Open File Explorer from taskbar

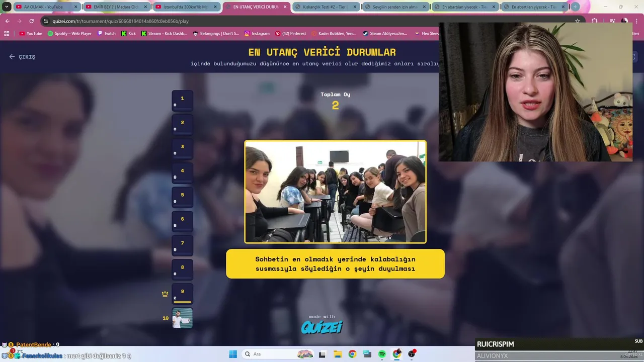point(338,354)
